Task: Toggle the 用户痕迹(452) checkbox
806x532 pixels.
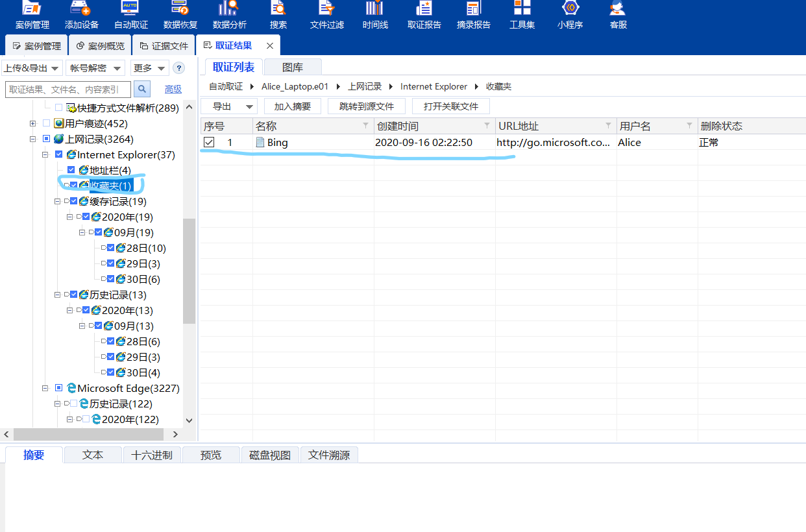Action: click(46, 123)
